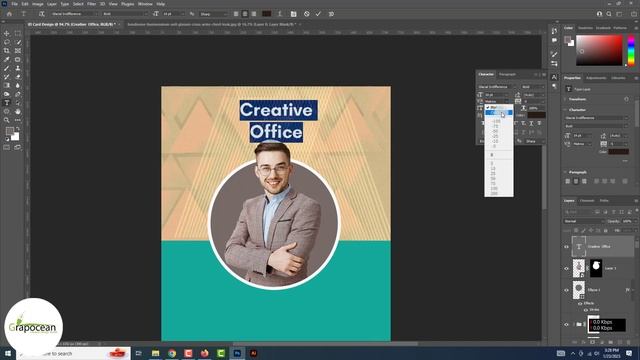The width and height of the screenshot is (640, 360).
Task: Hide the Layer 1 layer
Action: 566,268
